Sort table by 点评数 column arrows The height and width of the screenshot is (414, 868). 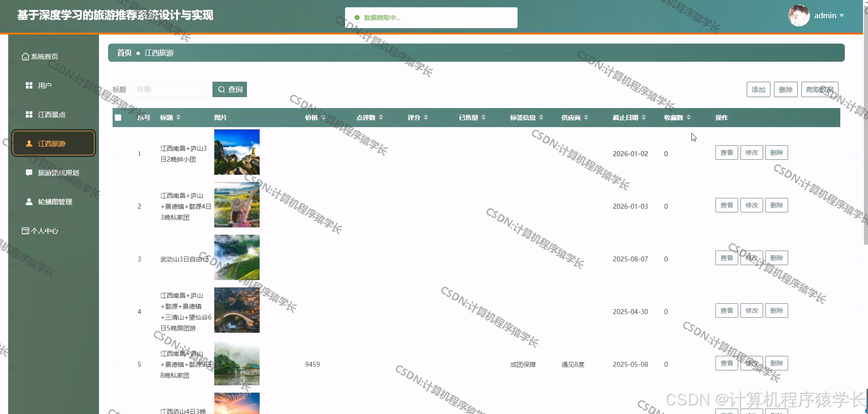click(381, 118)
